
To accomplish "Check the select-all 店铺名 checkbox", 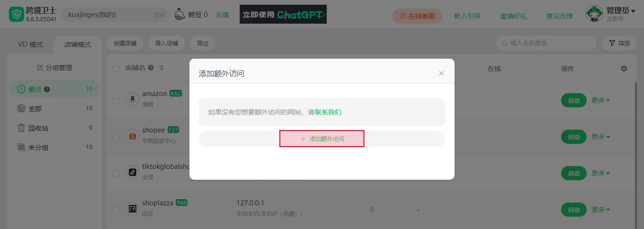I will [x=116, y=69].
